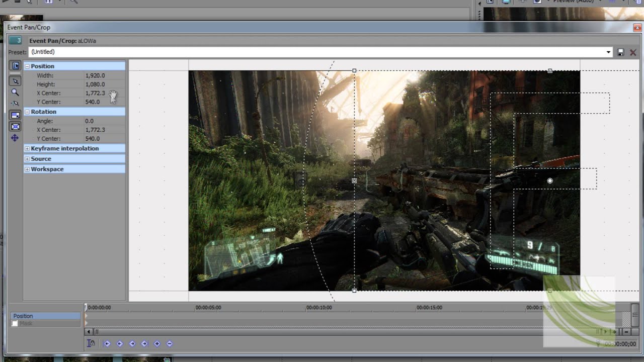Open the Preset dropdown arrow

pyautogui.click(x=608, y=52)
